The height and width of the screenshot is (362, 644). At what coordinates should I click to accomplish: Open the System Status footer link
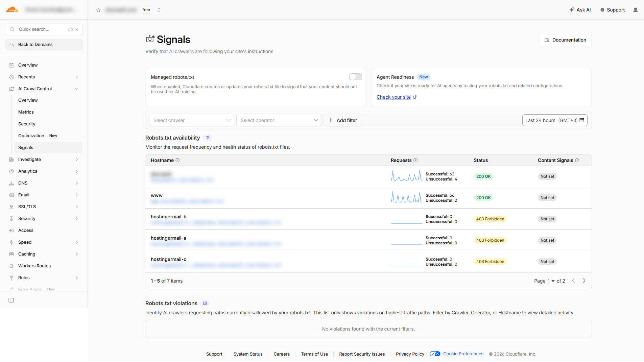[248, 354]
